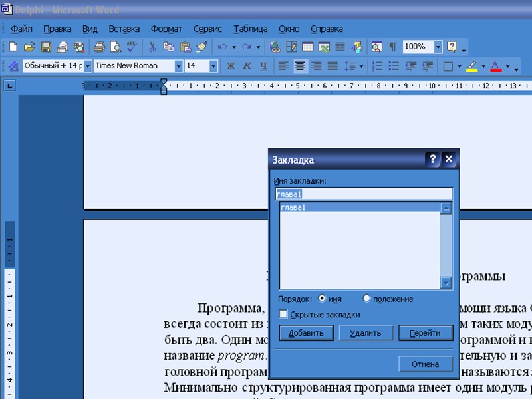Toggle center alignment
Image resolution: width=532 pixels, height=399 pixels.
pyautogui.click(x=300, y=66)
